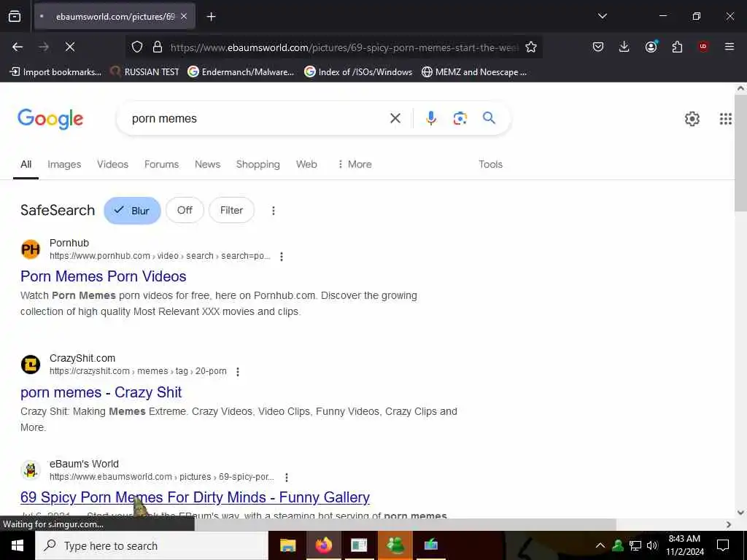The height and width of the screenshot is (560, 747).
Task: Open three-dot menu for CrazyShit.com result
Action: (x=238, y=372)
